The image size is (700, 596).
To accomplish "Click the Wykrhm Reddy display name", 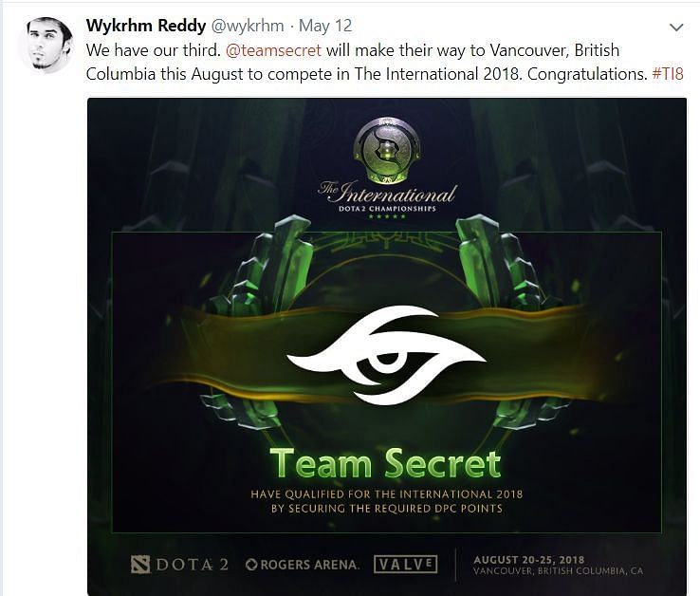I will click(x=145, y=26).
